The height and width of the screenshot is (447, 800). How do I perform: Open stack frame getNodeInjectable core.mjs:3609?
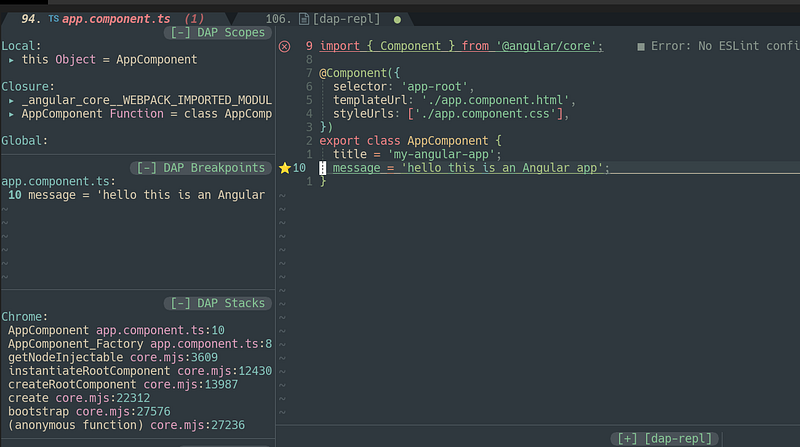112,357
